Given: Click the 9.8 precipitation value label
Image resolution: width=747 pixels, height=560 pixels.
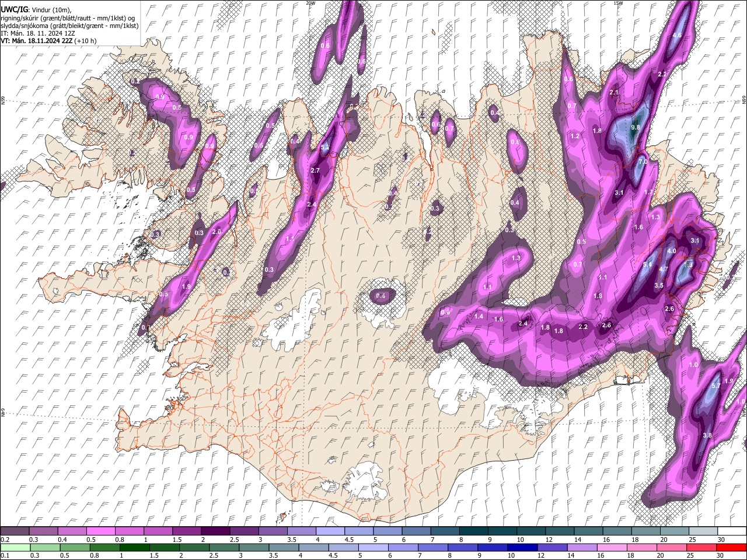Looking at the screenshot, I should [x=636, y=127].
